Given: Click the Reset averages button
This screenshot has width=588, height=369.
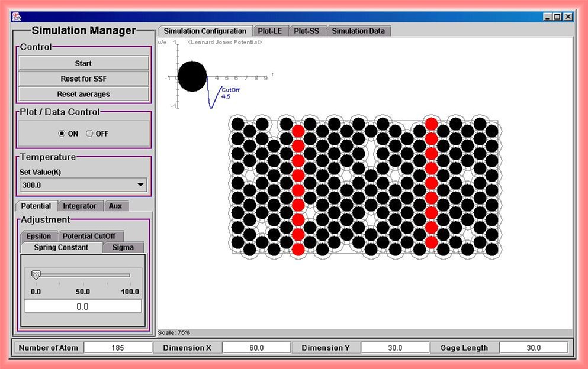Looking at the screenshot, I should pos(83,94).
